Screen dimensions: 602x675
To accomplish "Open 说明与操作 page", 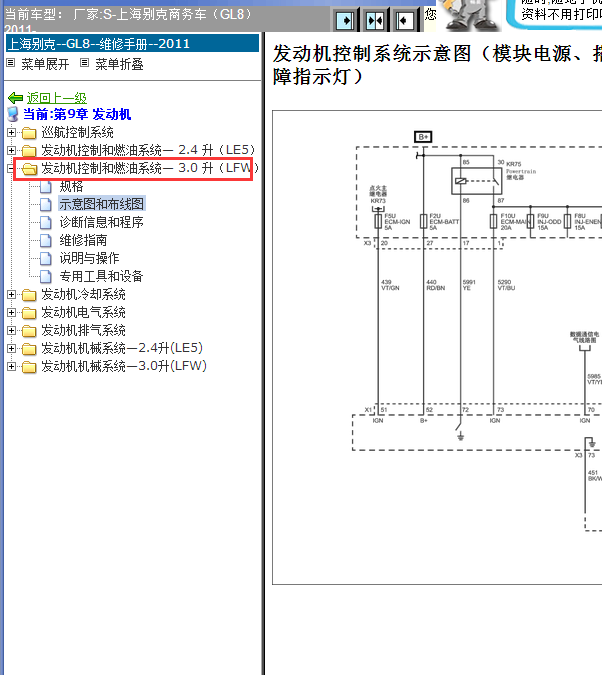I will (x=89, y=259).
